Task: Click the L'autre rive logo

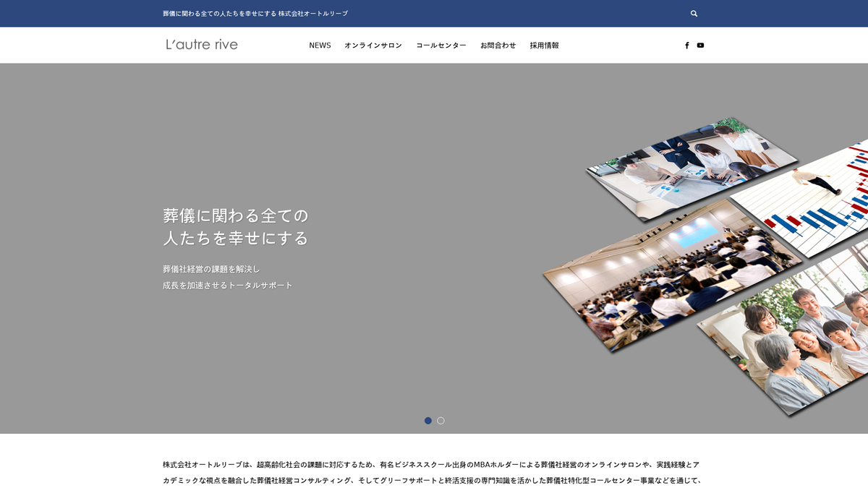Action: point(202,45)
